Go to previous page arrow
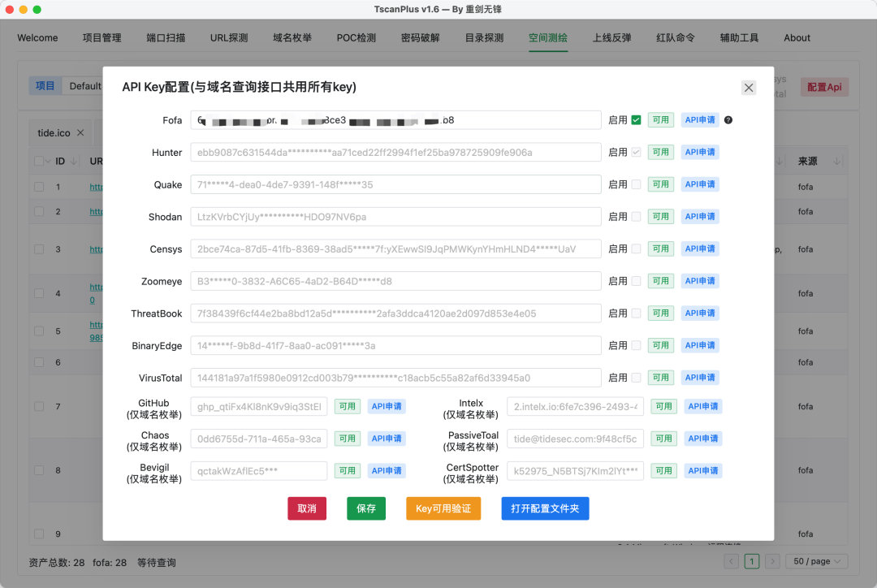The height and width of the screenshot is (588, 877). click(x=731, y=561)
